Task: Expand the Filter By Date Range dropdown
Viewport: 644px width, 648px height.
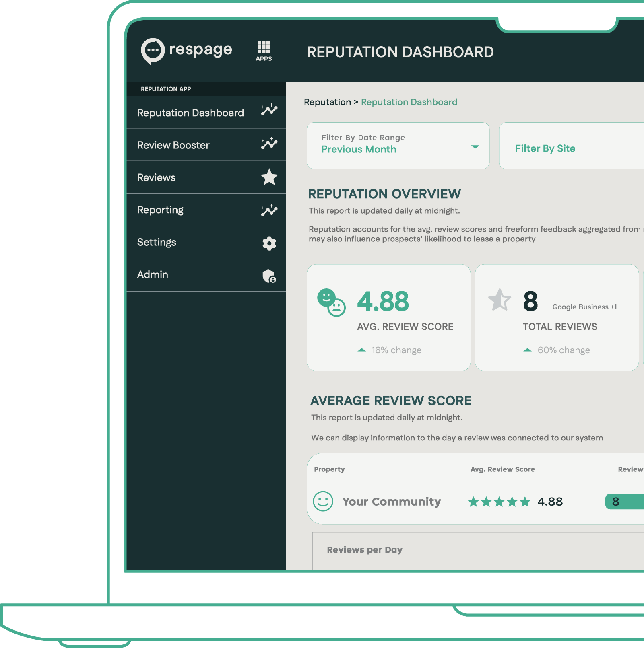Action: tap(398, 145)
